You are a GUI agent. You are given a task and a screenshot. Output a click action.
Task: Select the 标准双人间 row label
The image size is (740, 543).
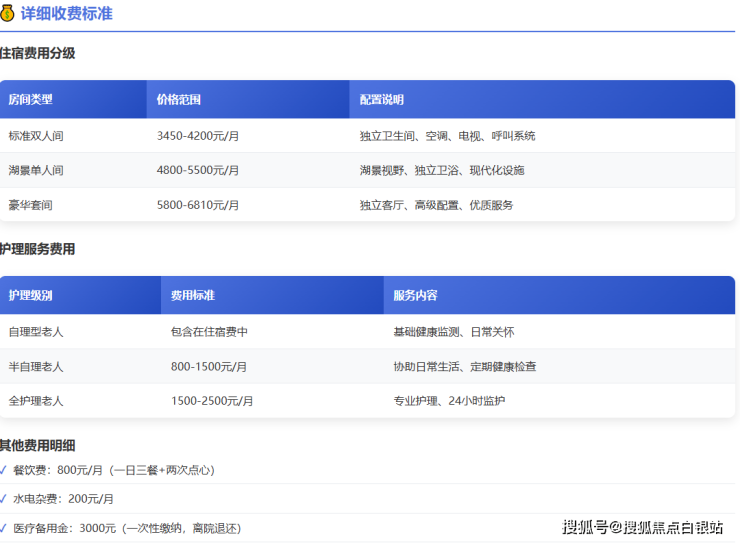click(36, 136)
